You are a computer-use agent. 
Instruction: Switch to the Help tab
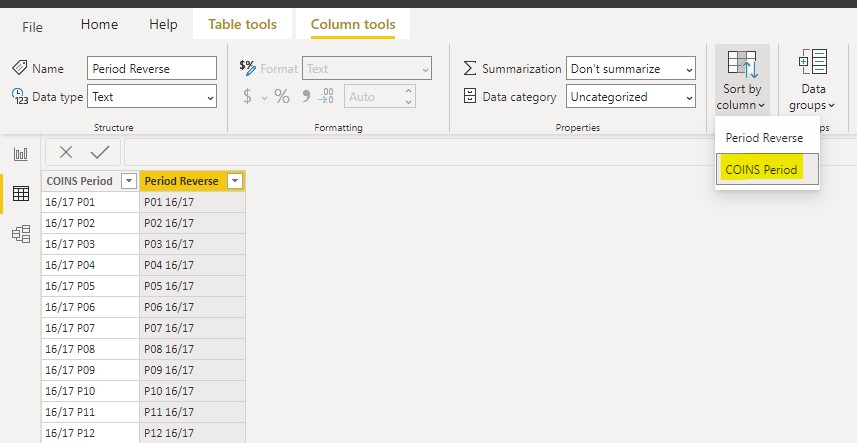pyautogui.click(x=163, y=25)
